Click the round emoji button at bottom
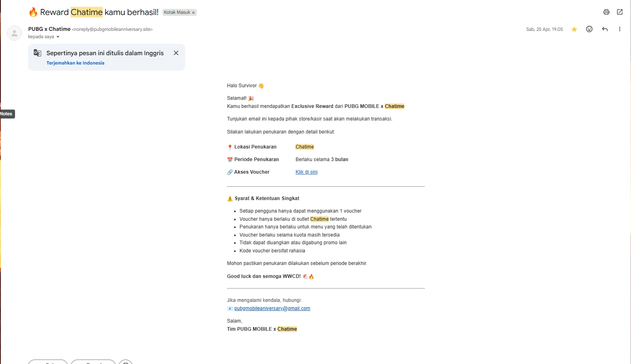The height and width of the screenshot is (364, 631). point(126,362)
